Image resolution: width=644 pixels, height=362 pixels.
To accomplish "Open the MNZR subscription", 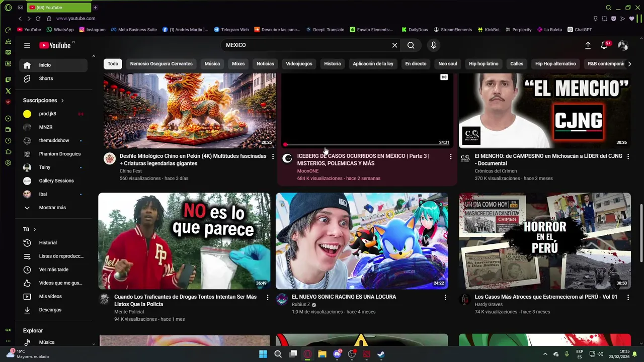I will point(53,127).
